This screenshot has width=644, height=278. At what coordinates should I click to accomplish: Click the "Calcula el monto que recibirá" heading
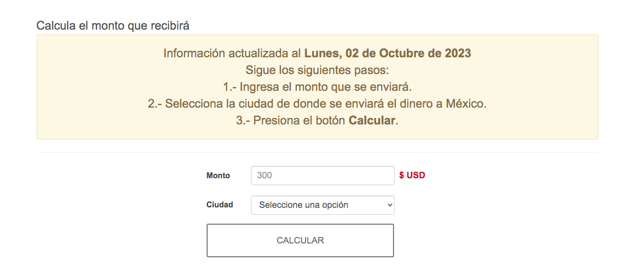point(113,25)
